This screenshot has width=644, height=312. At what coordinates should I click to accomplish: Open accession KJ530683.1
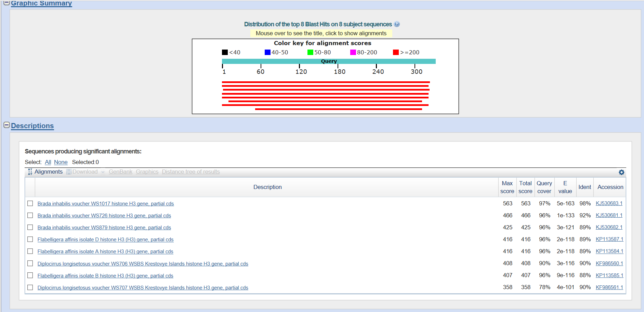[x=609, y=203]
